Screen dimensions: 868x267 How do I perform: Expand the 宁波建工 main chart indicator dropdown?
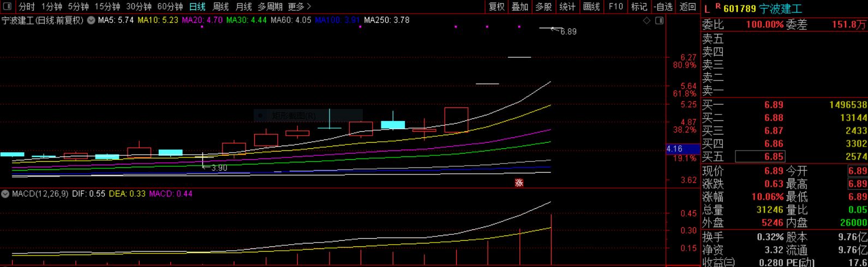click(91, 21)
